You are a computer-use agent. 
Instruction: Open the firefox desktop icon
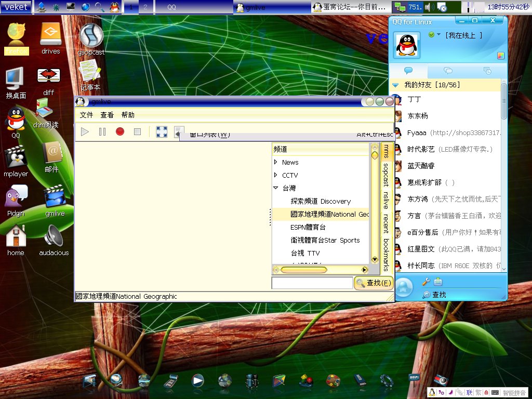click(x=16, y=38)
